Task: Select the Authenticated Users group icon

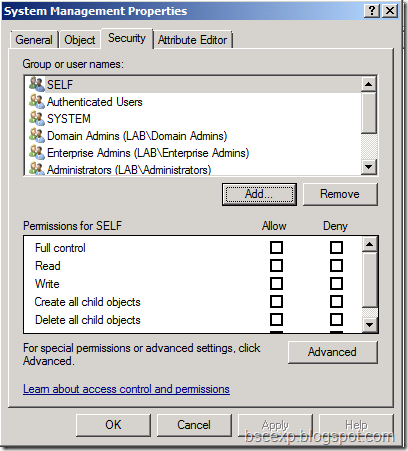Action: coord(37,101)
